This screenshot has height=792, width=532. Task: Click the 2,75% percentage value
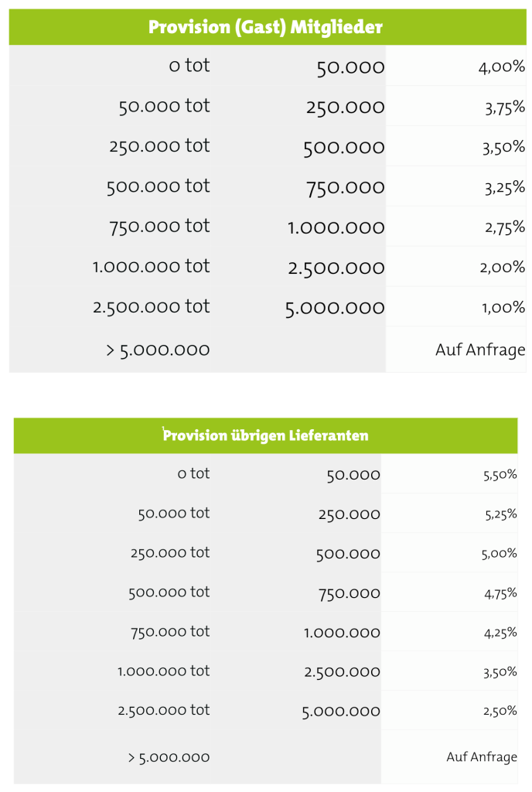[504, 227]
